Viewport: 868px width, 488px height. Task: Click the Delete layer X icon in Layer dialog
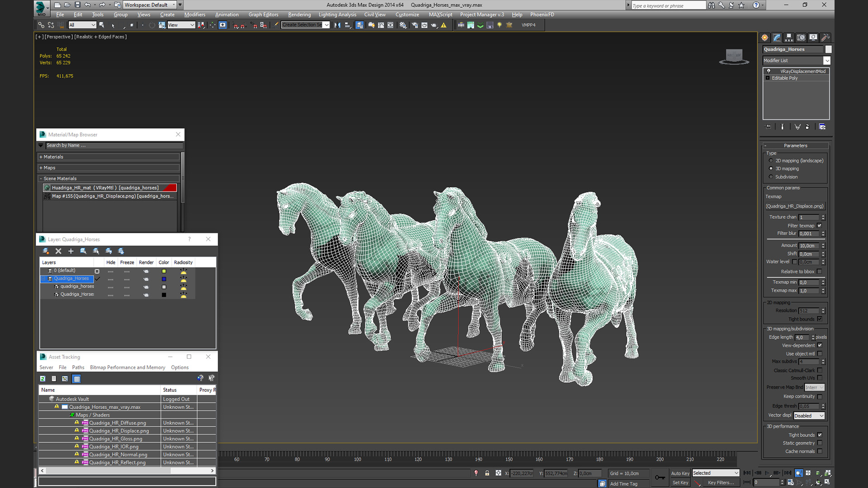[x=58, y=251]
